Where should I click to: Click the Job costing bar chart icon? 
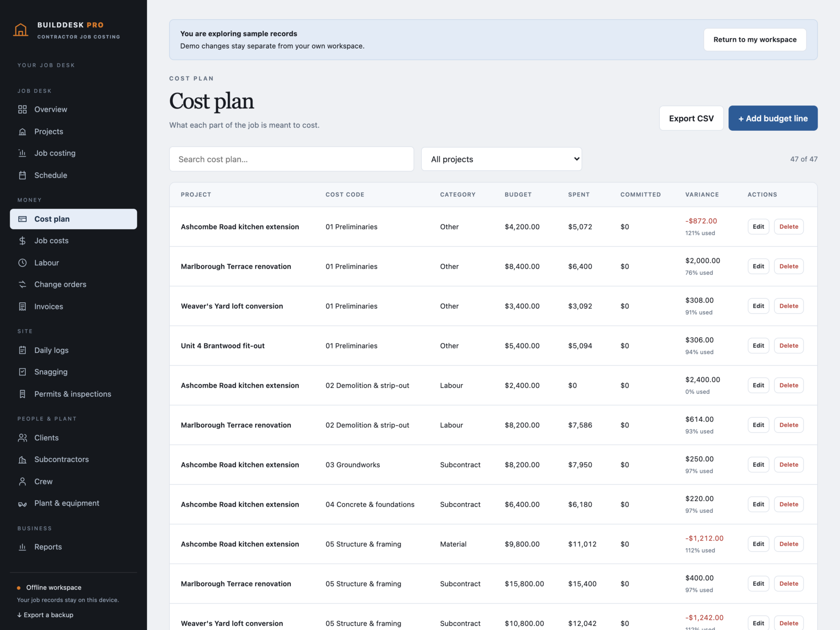coord(22,153)
